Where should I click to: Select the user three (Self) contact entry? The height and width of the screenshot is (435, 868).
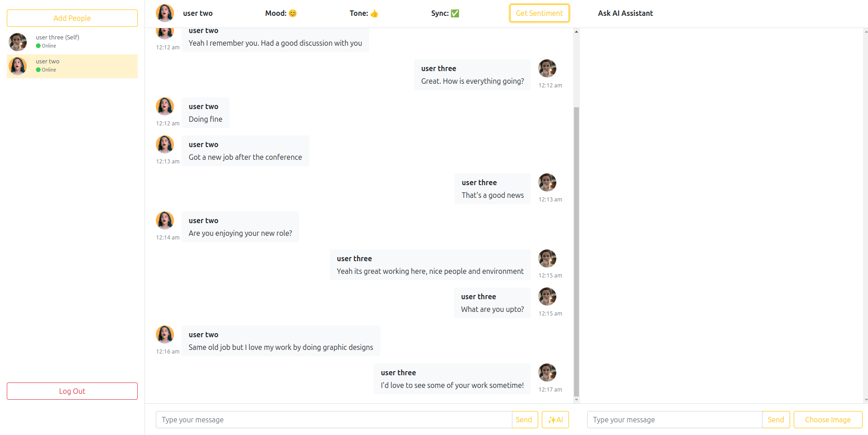click(x=72, y=42)
